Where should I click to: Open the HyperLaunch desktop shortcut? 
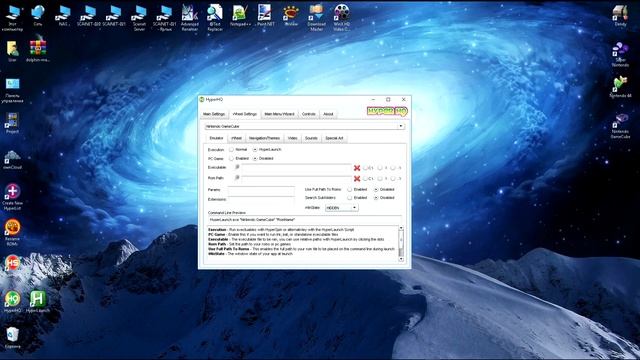pos(38,302)
